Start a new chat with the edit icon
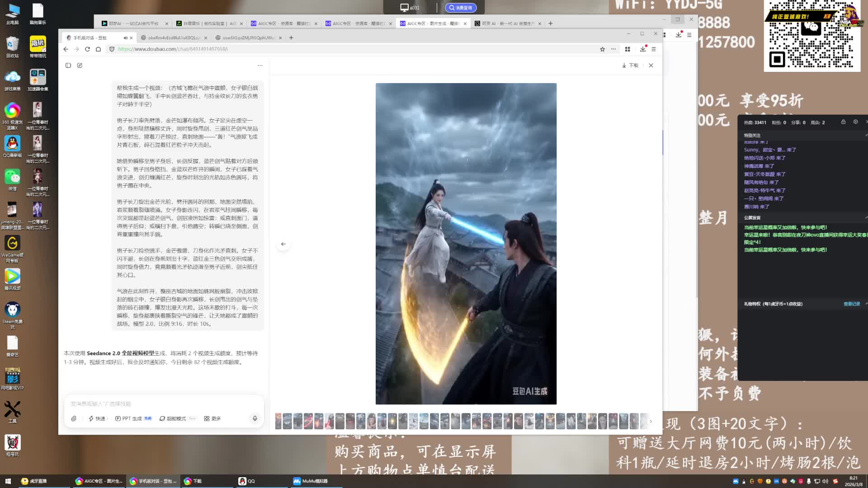Viewport: 868px width, 488px height. pyautogui.click(x=80, y=66)
